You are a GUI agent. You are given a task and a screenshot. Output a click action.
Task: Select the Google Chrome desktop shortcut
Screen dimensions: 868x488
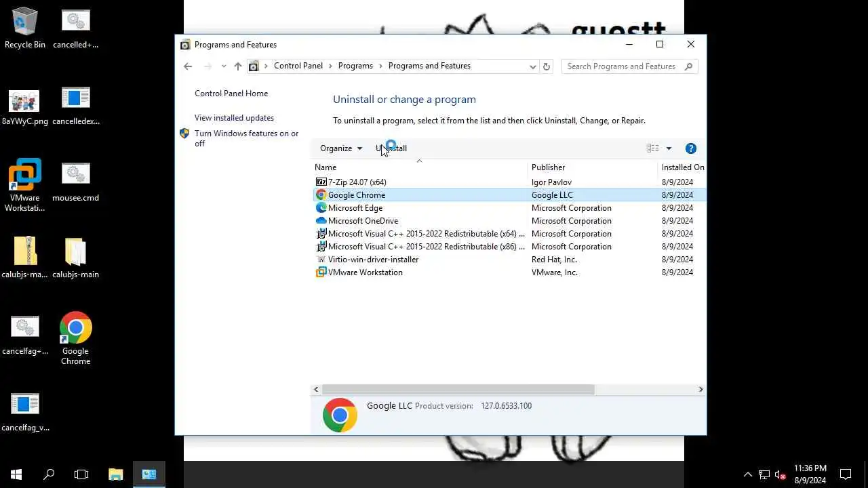(75, 338)
